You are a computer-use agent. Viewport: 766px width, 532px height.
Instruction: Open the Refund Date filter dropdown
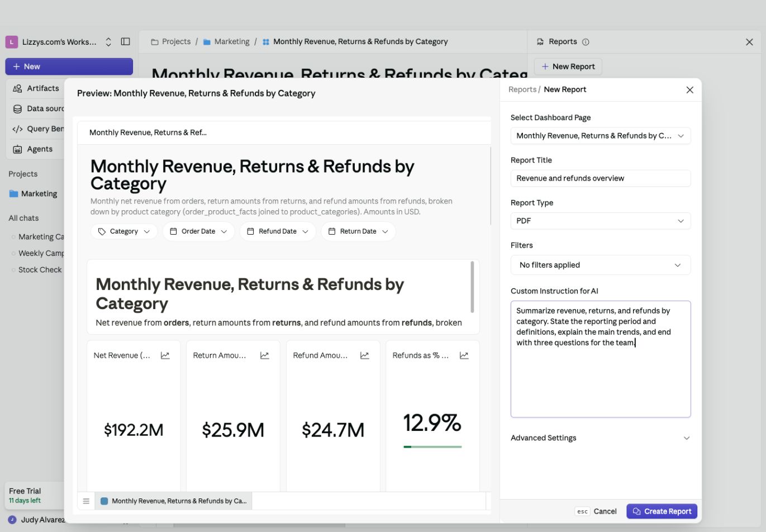click(x=278, y=231)
